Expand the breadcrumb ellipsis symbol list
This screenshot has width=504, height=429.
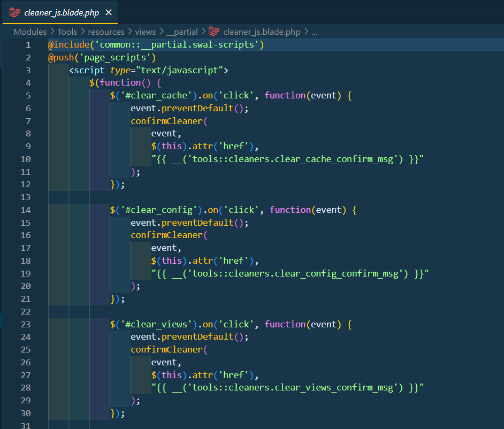pos(315,32)
